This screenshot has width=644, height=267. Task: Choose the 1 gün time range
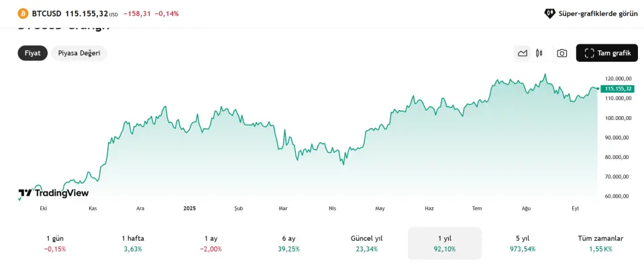pos(55,243)
